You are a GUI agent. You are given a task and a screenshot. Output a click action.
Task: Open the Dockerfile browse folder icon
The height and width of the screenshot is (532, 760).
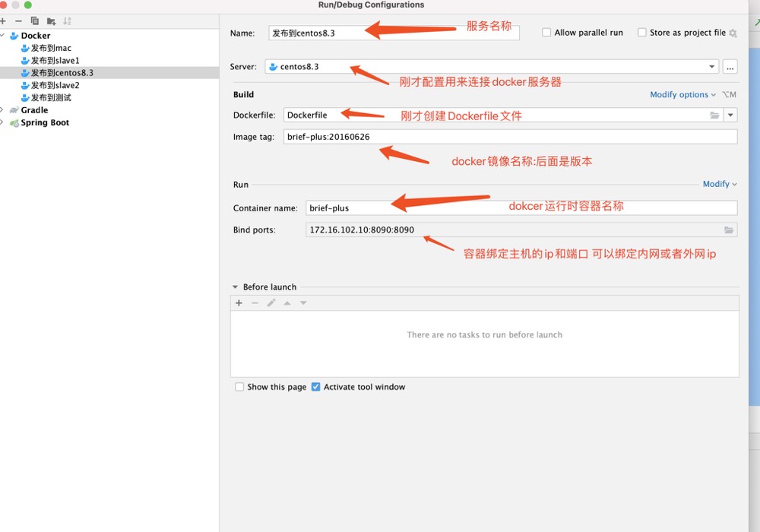coord(714,116)
